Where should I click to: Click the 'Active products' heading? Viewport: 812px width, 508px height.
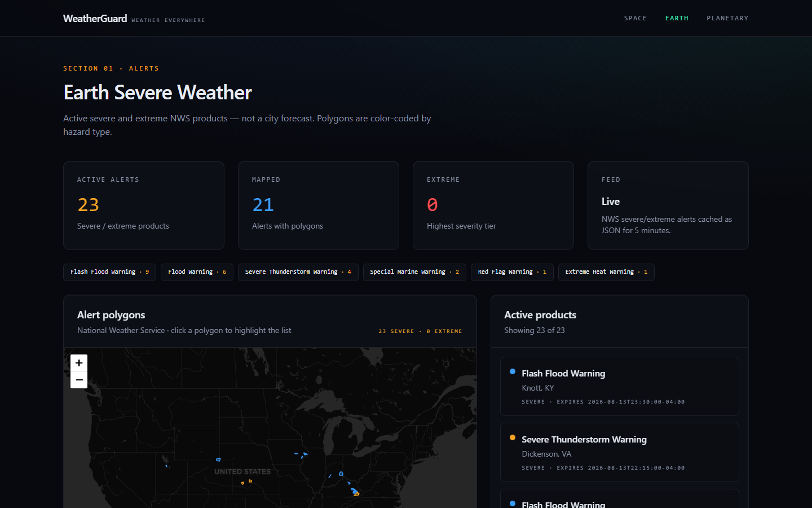[x=540, y=315]
